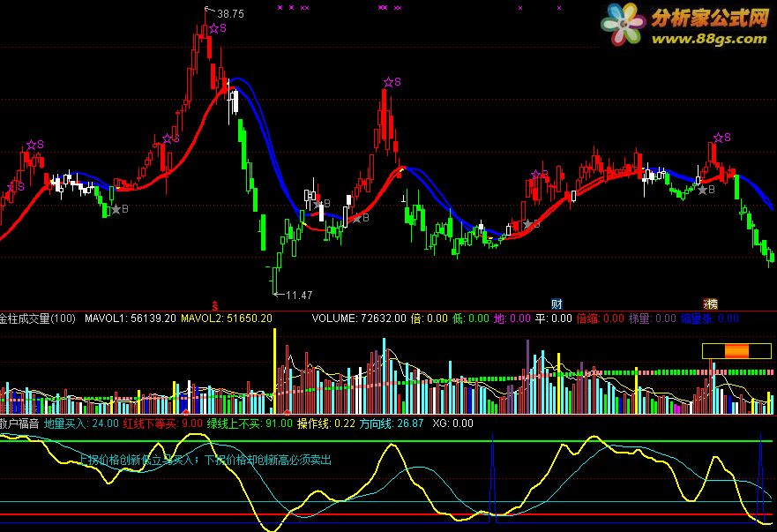
Task: Click the first star B buy signal at left
Action: pyautogui.click(x=119, y=209)
